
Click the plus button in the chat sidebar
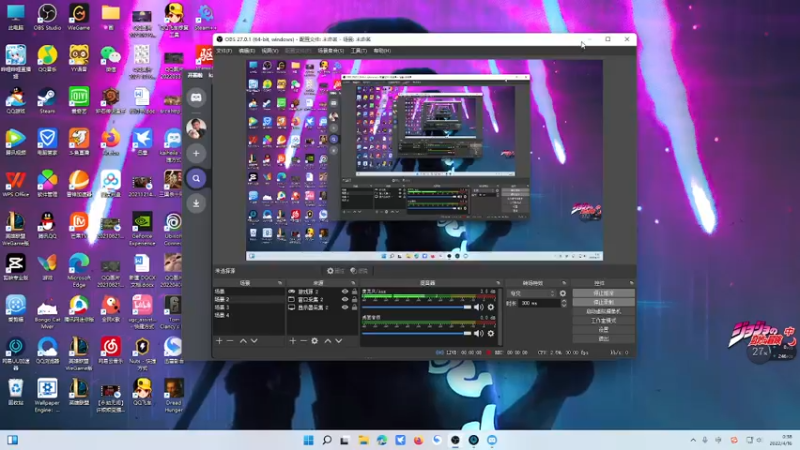[x=196, y=153]
